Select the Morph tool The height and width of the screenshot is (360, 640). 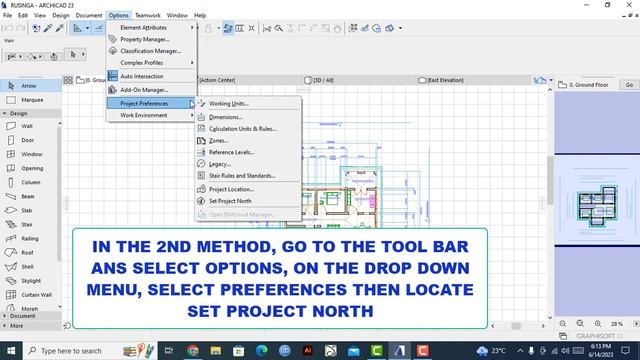[x=29, y=308]
